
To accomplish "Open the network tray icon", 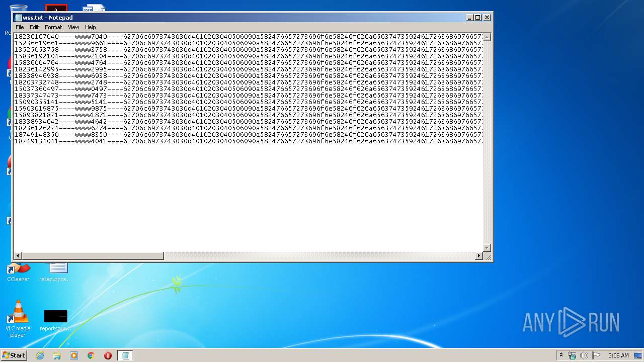I will pyautogui.click(x=572, y=355).
